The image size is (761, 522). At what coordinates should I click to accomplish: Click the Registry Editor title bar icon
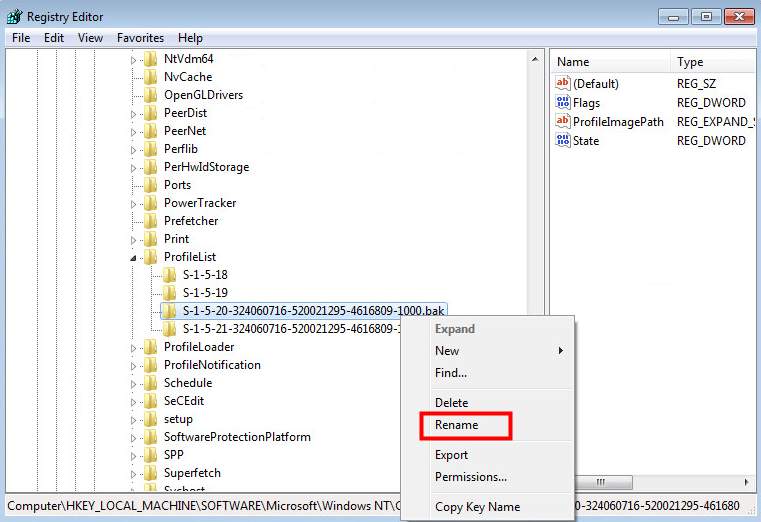click(x=15, y=16)
